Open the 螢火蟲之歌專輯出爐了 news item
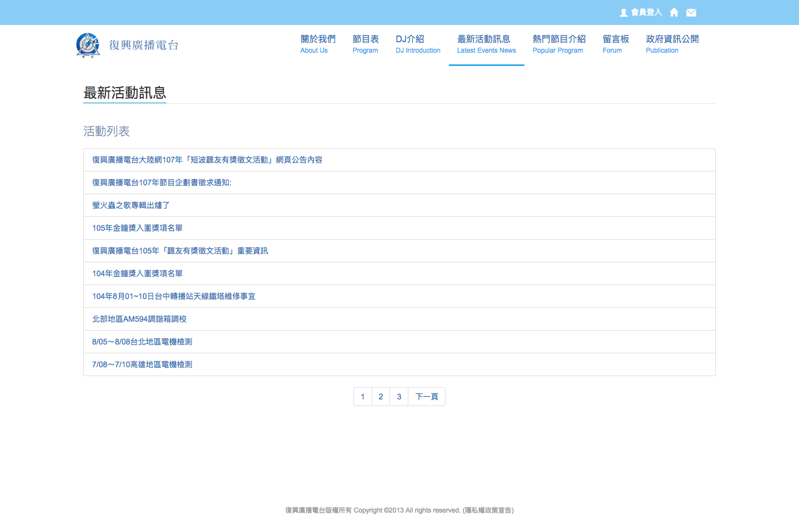Screen dimensions: 799x532 point(131,205)
